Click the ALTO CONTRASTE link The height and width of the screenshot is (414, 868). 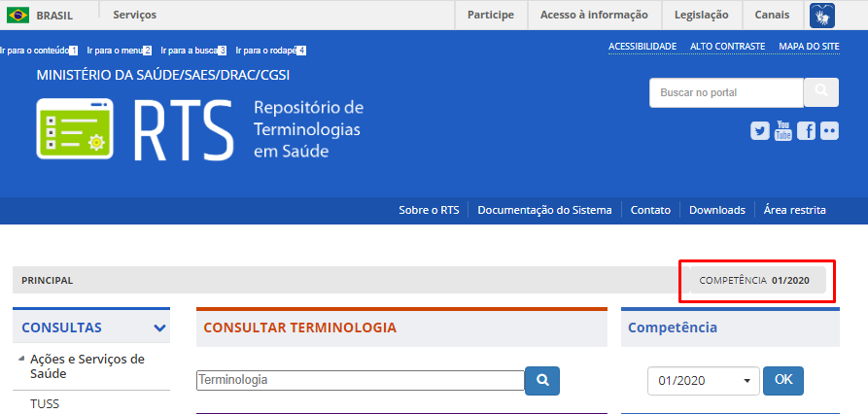727,46
